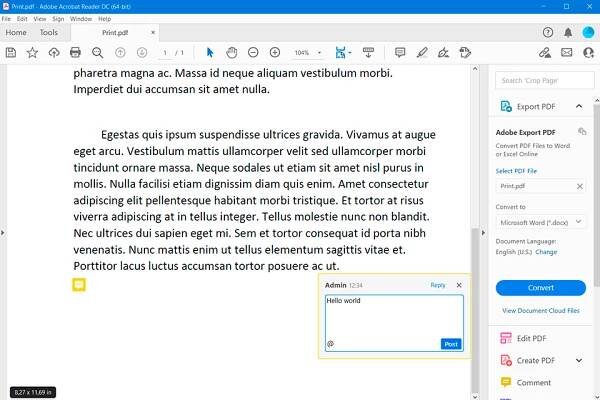Open the Sign menu

pos(58,19)
